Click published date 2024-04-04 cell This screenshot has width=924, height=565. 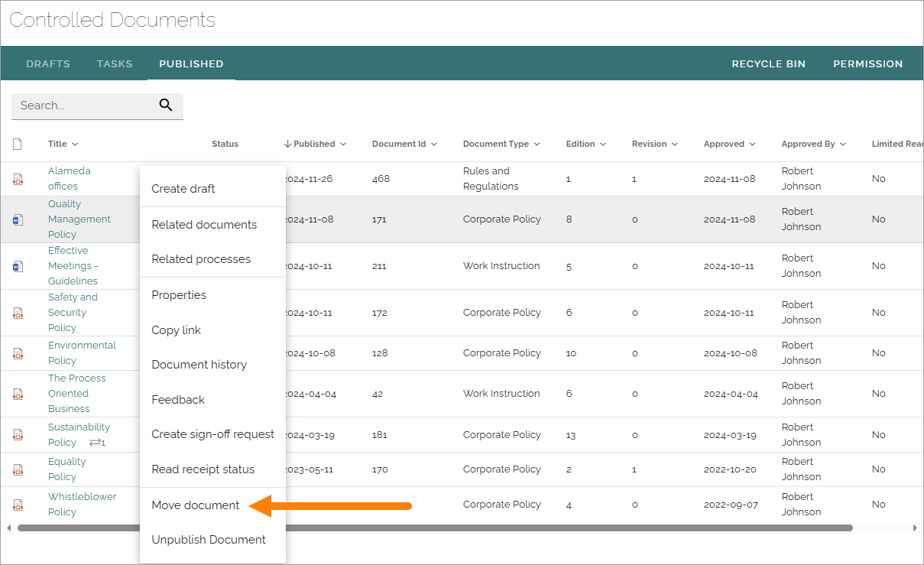click(310, 394)
